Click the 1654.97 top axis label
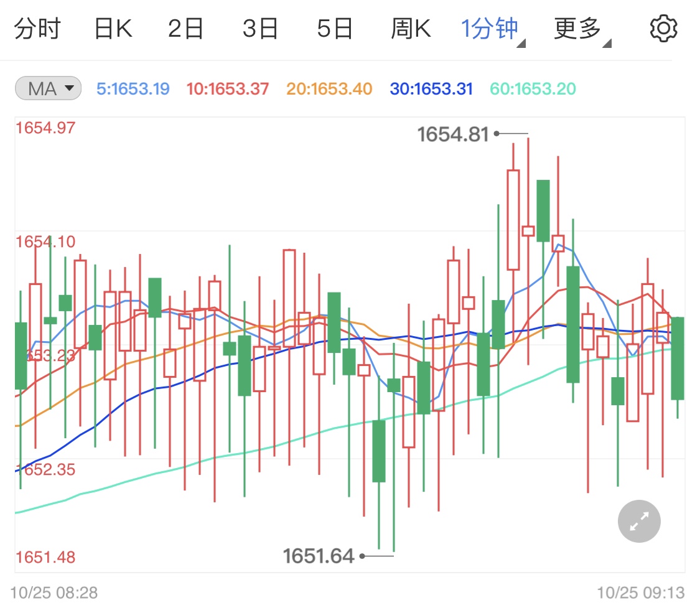This screenshot has width=700, height=605. click(45, 128)
